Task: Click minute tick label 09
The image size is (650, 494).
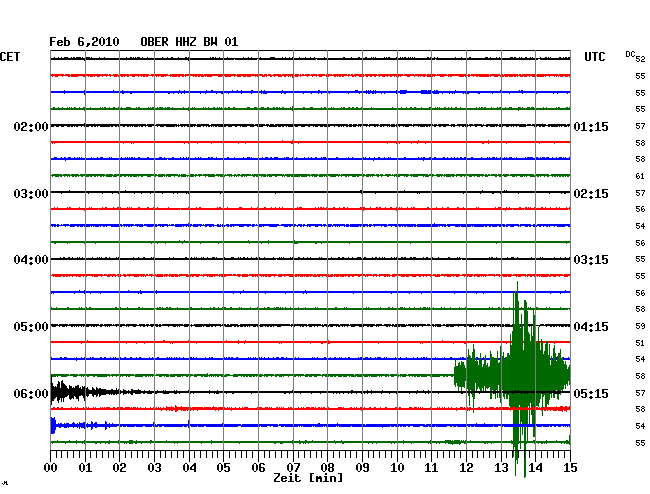Action: 362,468
